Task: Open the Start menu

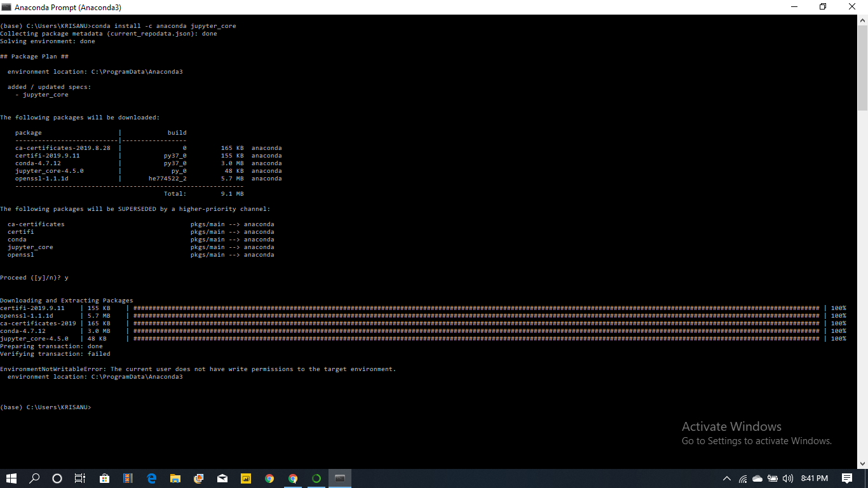Action: [x=11, y=478]
